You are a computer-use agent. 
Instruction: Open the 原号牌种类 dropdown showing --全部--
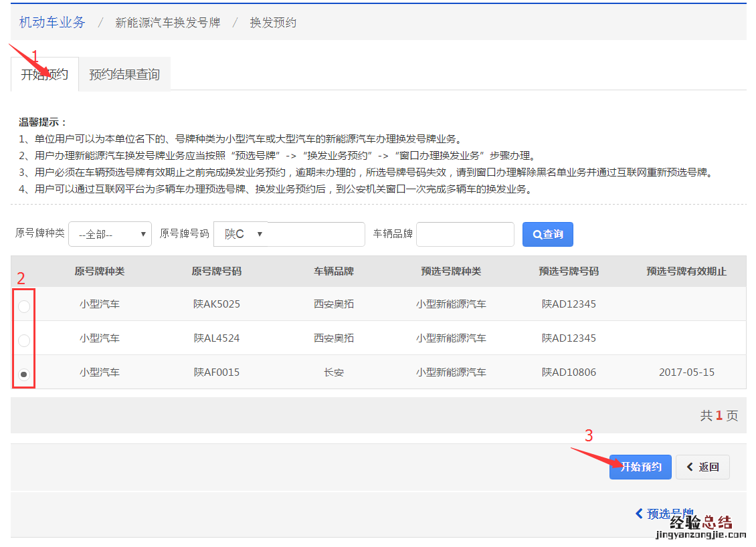coord(110,235)
